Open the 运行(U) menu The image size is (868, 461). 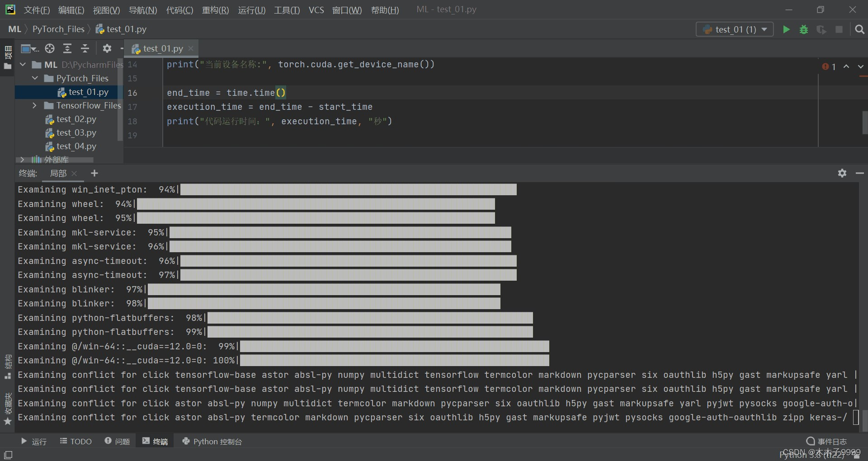(252, 10)
